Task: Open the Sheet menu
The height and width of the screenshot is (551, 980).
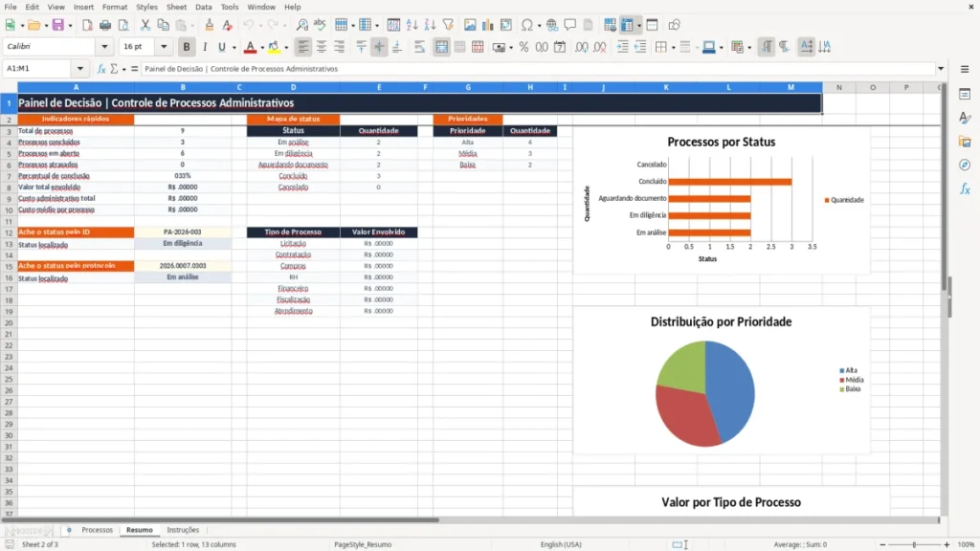Action: (x=176, y=7)
